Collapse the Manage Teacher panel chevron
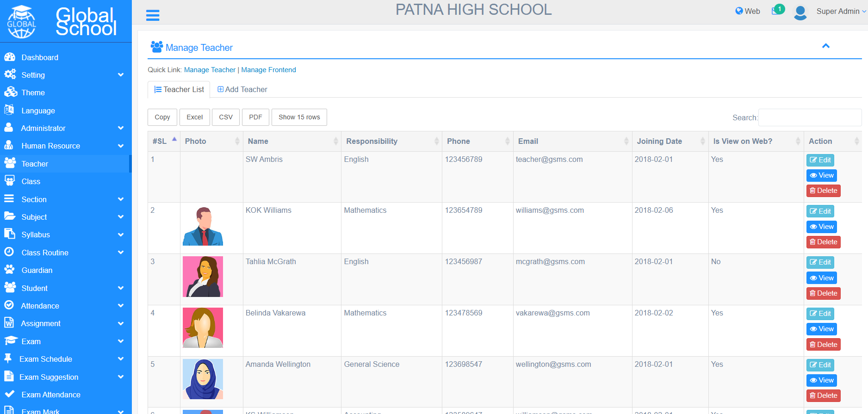Image resolution: width=868 pixels, height=414 pixels. point(826,46)
